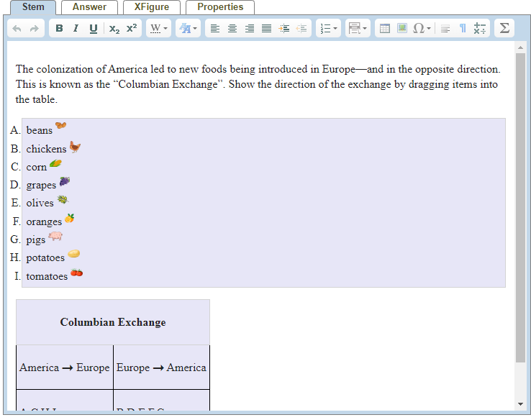This screenshot has width=531, height=420.
Task: Click the Europe → America column header
Action: (162, 367)
